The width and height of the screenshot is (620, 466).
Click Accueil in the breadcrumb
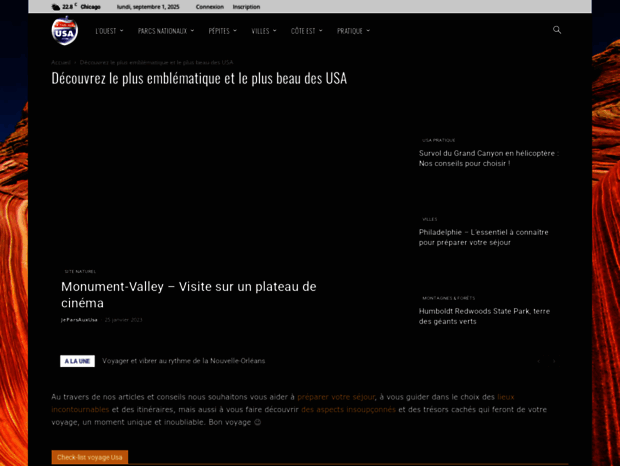[61, 62]
